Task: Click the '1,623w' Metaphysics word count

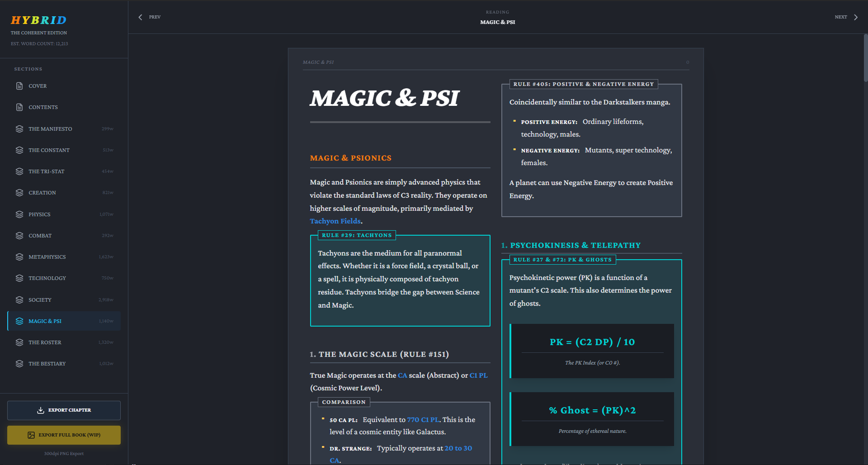Action: (106, 257)
